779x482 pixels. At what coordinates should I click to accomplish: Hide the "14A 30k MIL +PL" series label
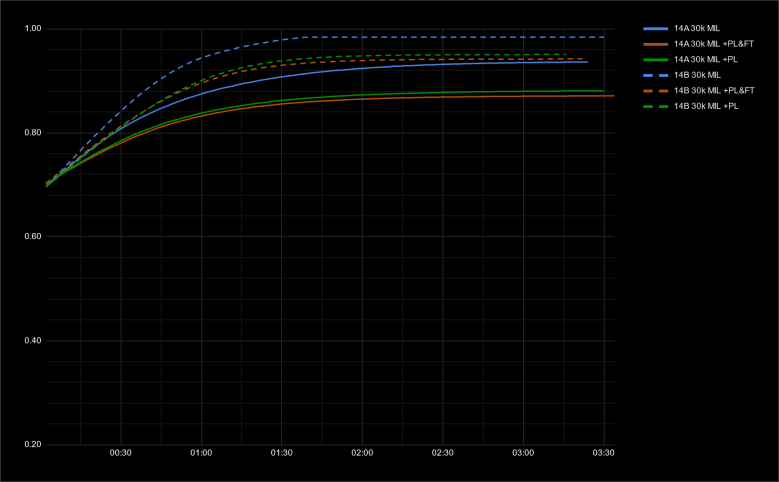(703, 60)
